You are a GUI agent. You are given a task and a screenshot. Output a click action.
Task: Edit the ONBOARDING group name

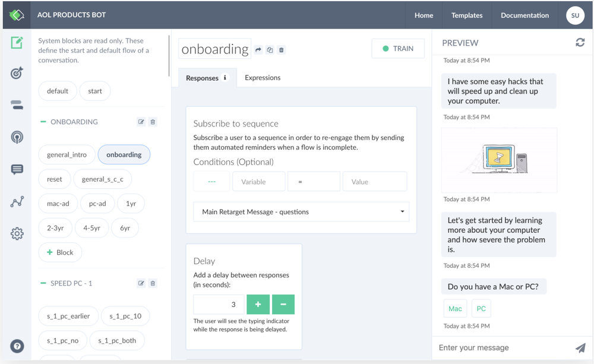pyautogui.click(x=141, y=122)
